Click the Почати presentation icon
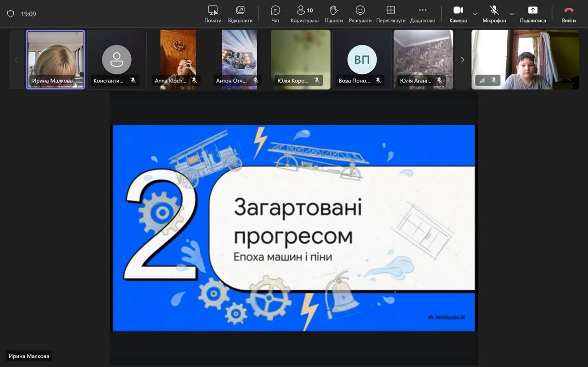 coord(213,14)
